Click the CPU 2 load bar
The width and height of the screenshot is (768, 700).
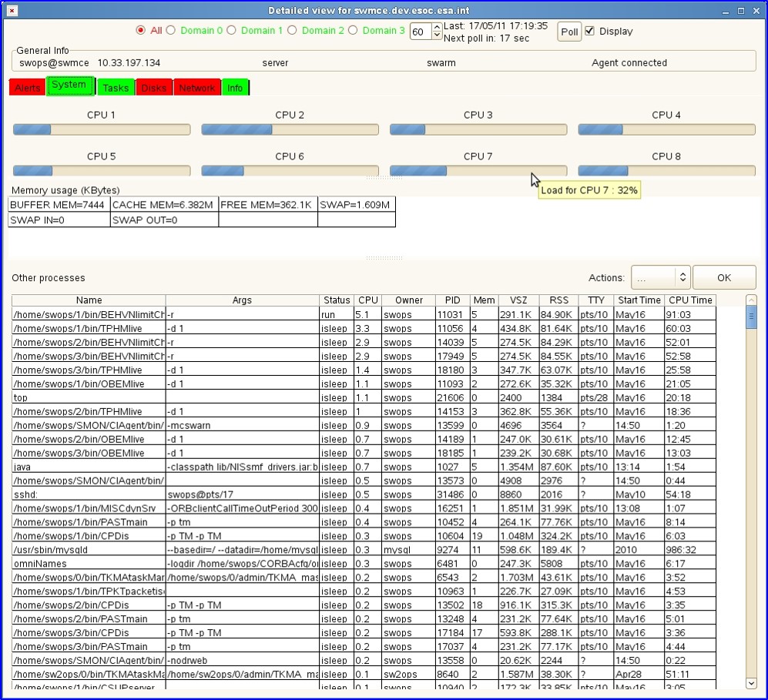coord(290,129)
